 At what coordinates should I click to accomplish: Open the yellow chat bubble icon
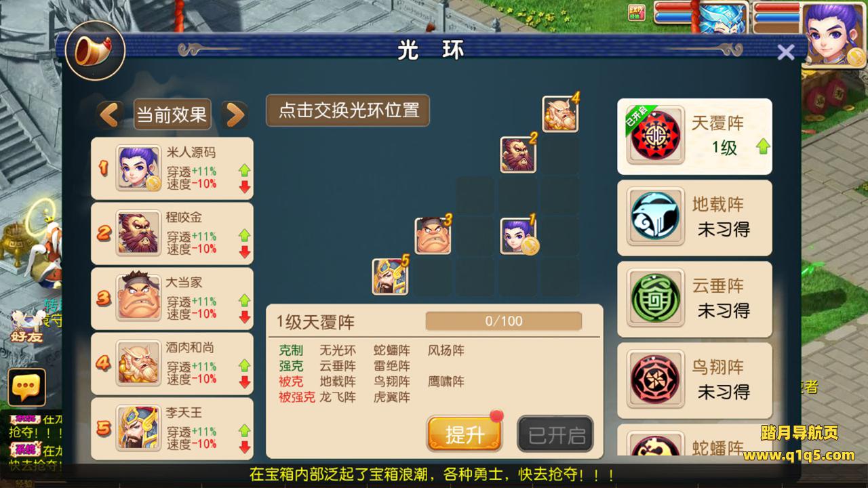tap(26, 388)
